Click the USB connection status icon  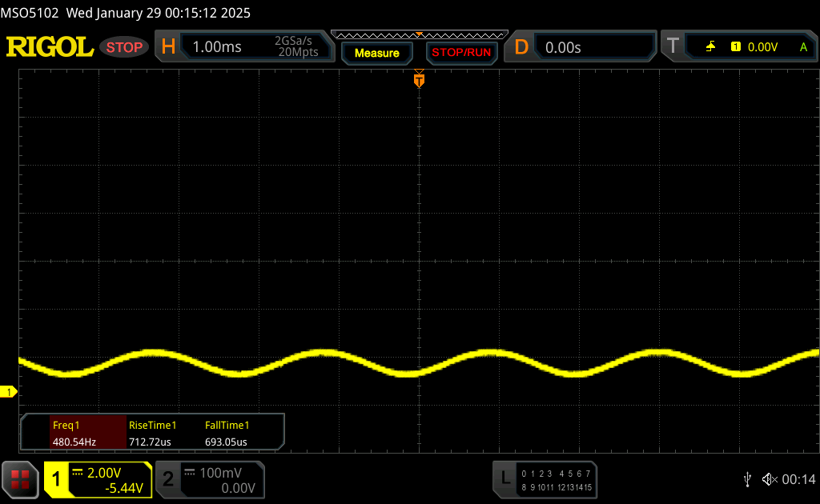(x=747, y=479)
